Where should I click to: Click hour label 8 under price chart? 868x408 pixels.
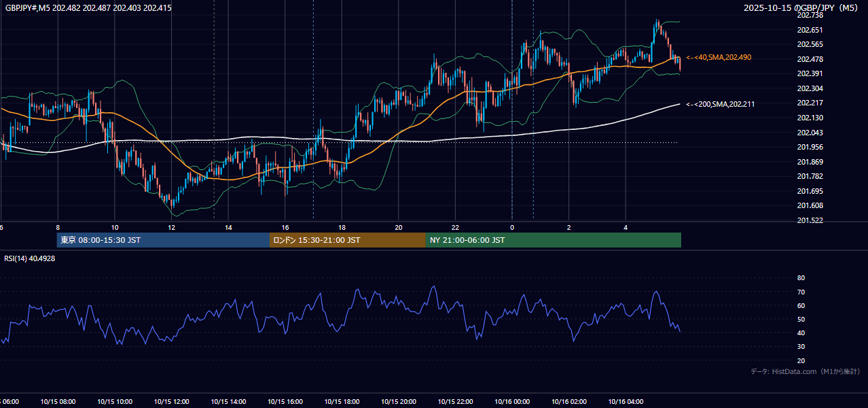tap(58, 228)
